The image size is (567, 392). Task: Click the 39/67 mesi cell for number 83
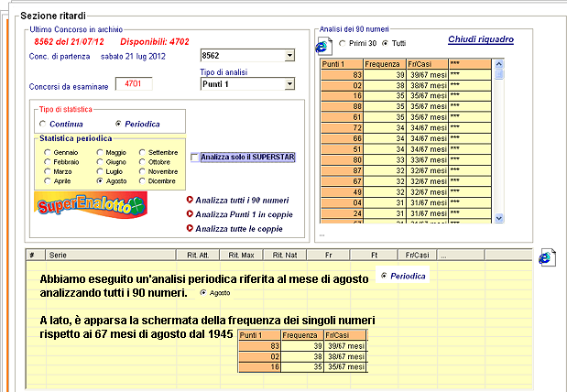(428, 75)
